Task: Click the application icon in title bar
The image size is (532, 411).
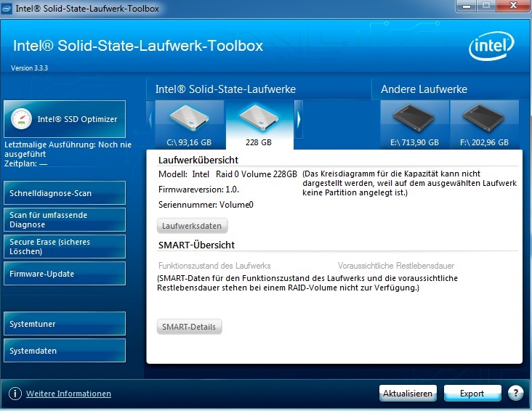Action: point(7,9)
